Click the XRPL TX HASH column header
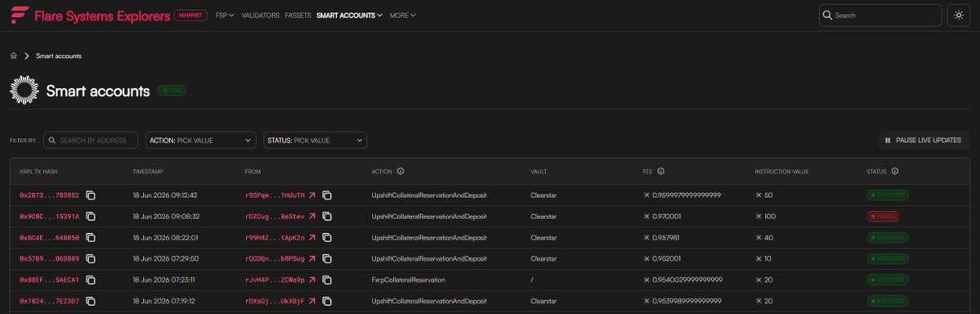The image size is (980, 314). (38, 172)
